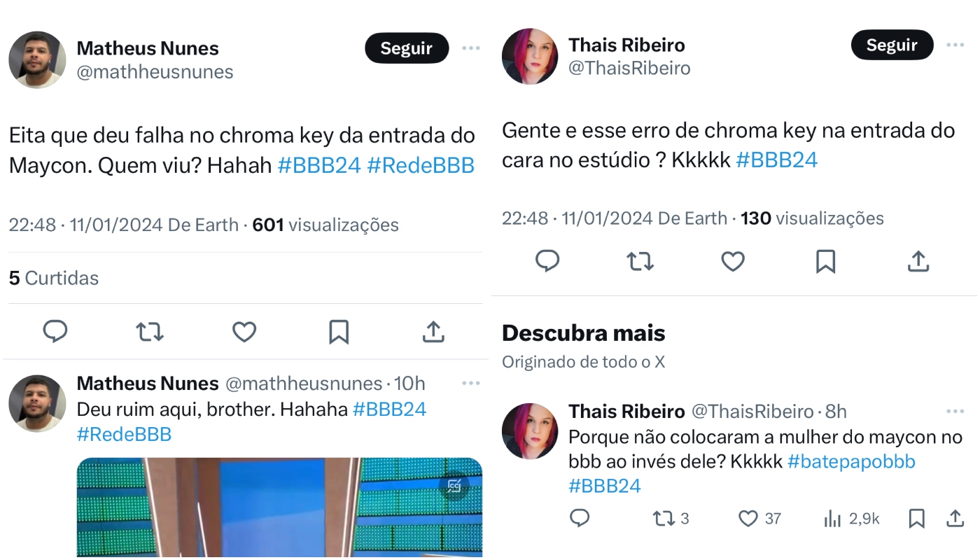Follow Thais Ribeiro
The image size is (980, 560).
(892, 44)
